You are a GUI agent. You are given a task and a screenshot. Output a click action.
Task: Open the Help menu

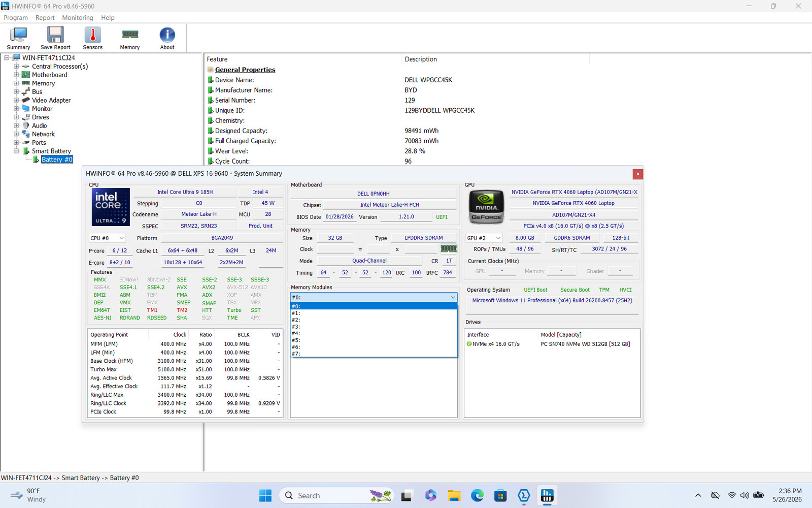108,18
